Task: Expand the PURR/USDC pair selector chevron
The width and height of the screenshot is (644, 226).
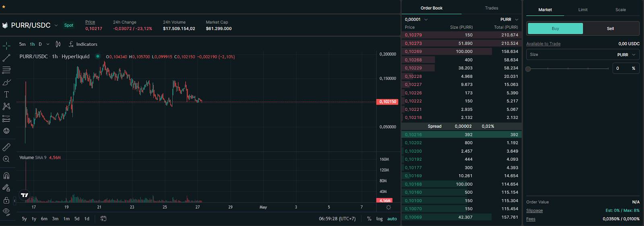Action: pyautogui.click(x=56, y=25)
